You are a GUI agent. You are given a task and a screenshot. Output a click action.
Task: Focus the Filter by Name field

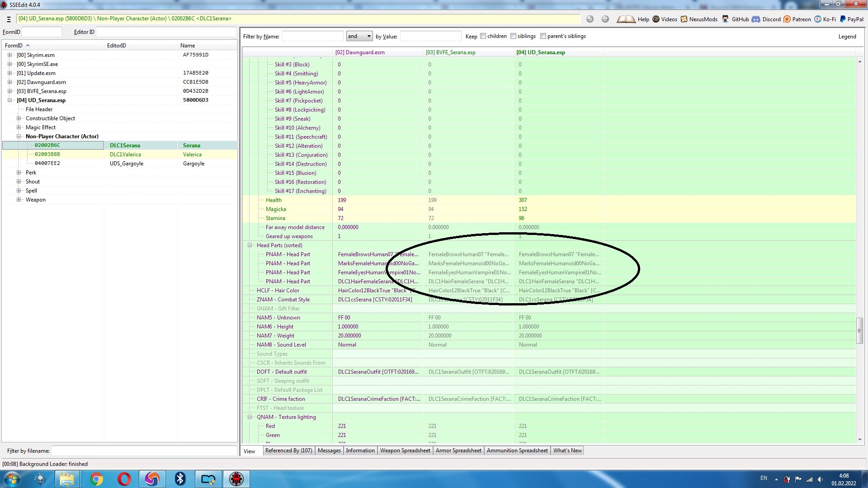[x=312, y=36]
